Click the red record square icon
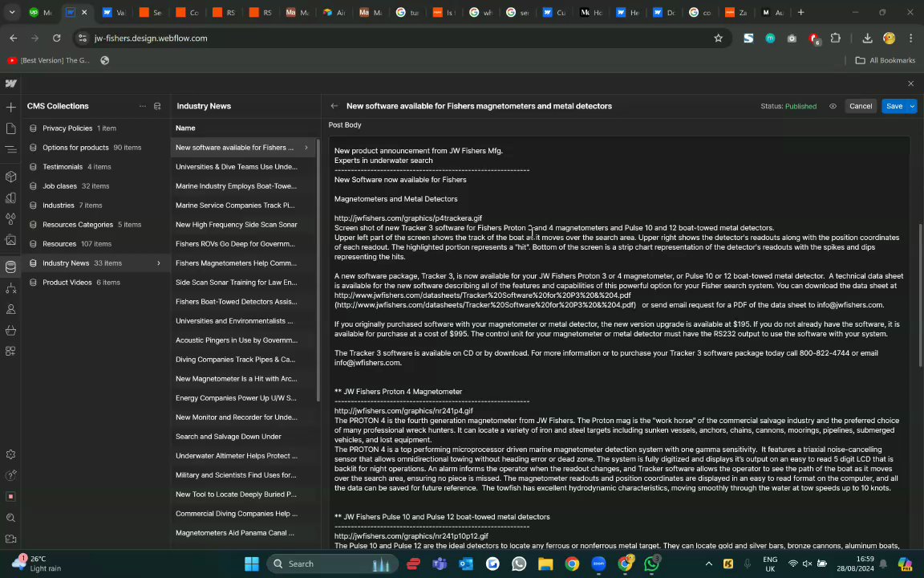The height and width of the screenshot is (578, 924). 10,497
